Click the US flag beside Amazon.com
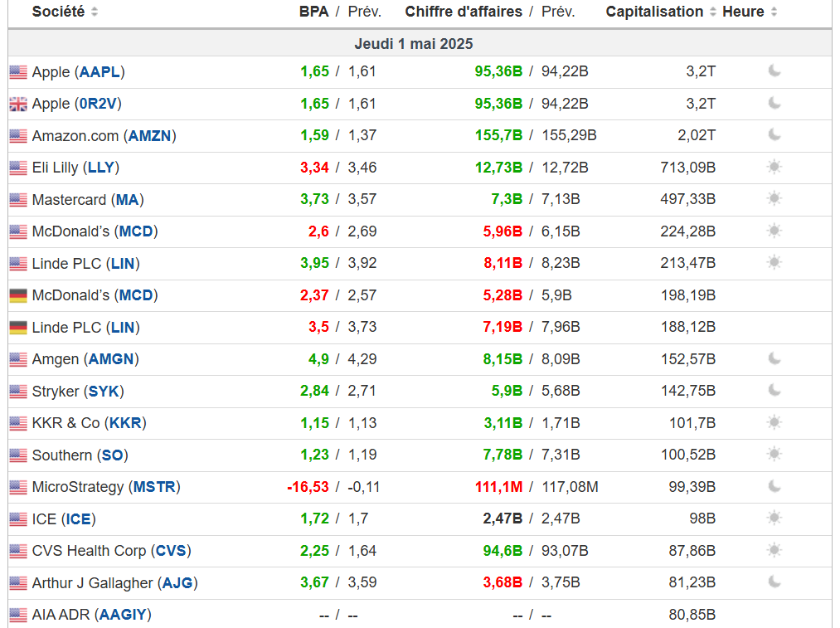The width and height of the screenshot is (840, 628). [18, 136]
